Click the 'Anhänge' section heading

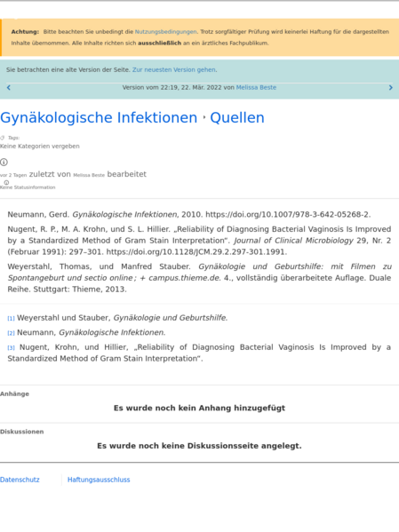14,394
